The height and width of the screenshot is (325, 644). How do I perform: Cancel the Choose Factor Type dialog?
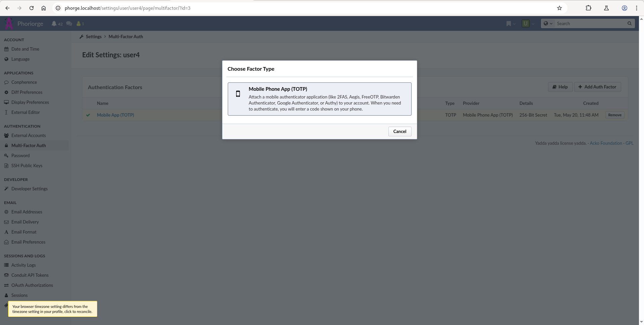tap(399, 131)
